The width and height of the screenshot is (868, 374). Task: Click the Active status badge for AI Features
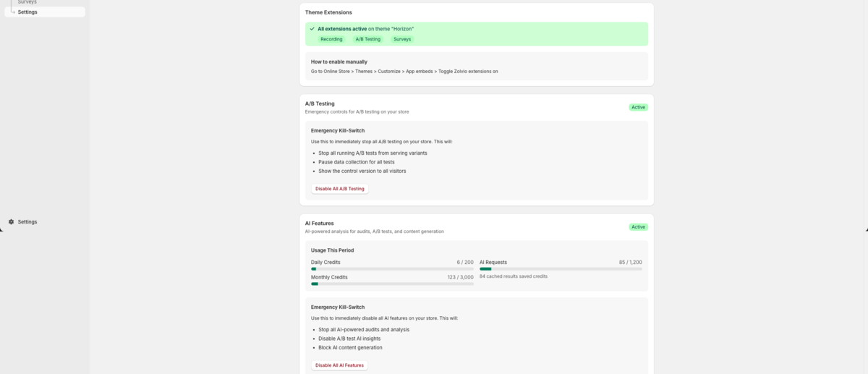638,227
